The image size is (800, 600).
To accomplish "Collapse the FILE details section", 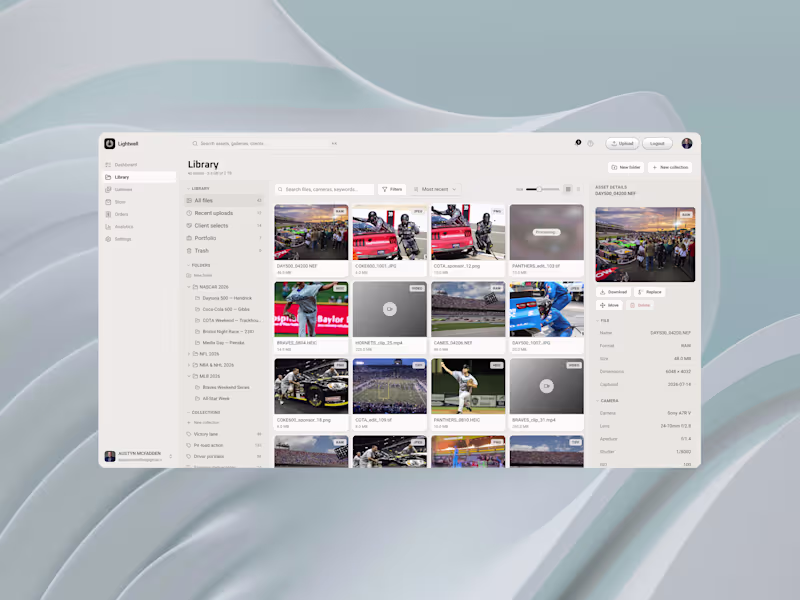I will click(597, 320).
